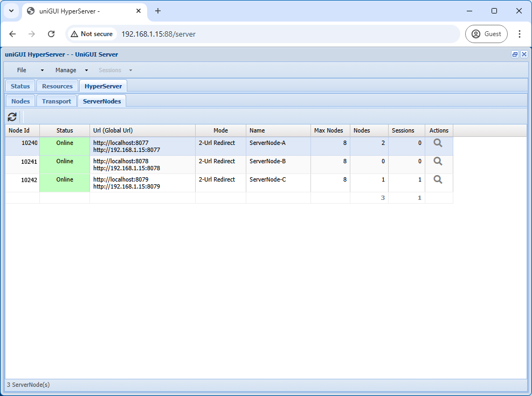This screenshot has width=532, height=396.
Task: Click the address bar URL field
Action: click(x=270, y=34)
